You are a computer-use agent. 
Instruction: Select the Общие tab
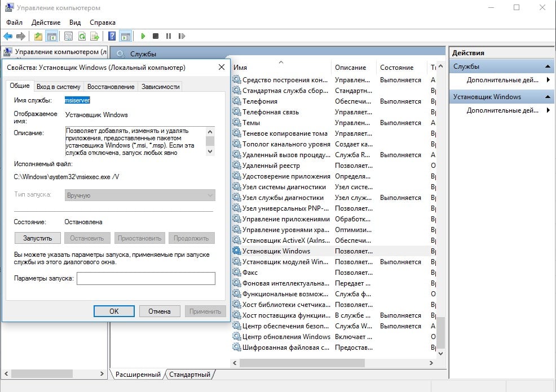coord(20,86)
